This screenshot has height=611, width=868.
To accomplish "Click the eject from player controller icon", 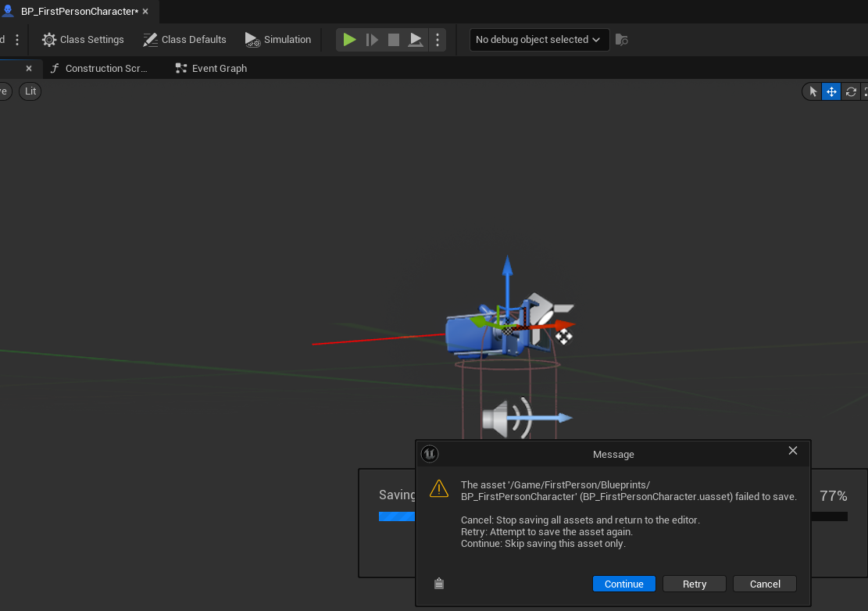I will pos(415,40).
